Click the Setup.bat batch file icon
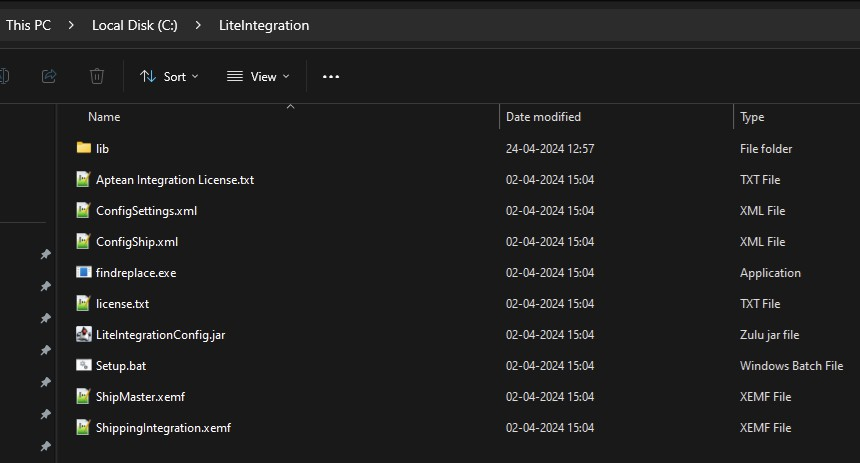Image resolution: width=860 pixels, height=463 pixels. pyautogui.click(x=83, y=365)
